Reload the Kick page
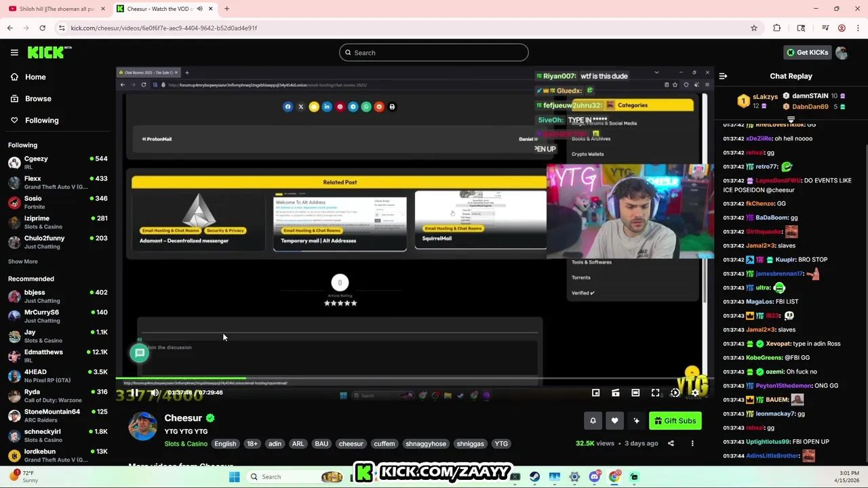The height and width of the screenshot is (488, 868). [x=42, y=28]
